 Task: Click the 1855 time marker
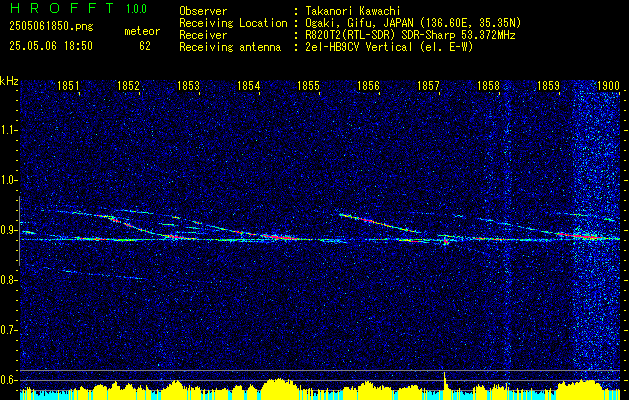[x=308, y=85]
